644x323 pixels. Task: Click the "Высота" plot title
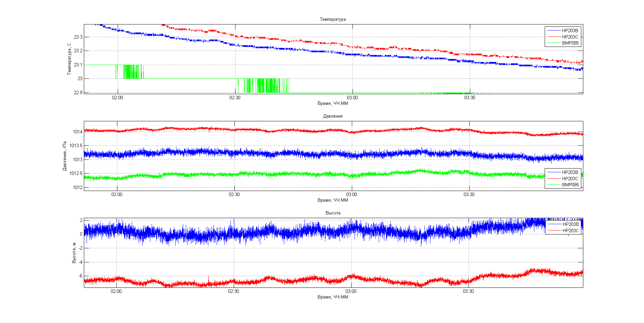(x=333, y=213)
